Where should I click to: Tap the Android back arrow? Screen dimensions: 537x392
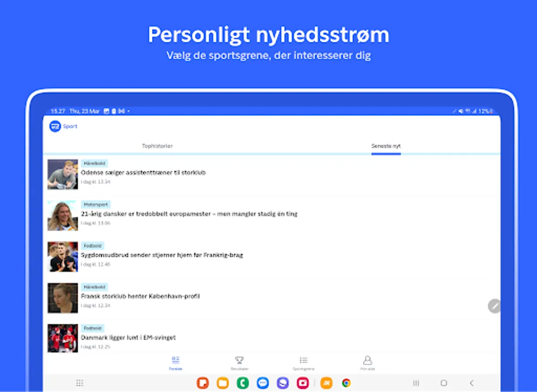pyautogui.click(x=472, y=383)
